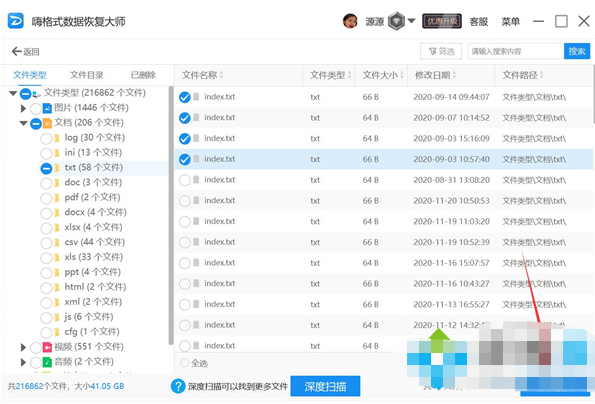This screenshot has width=595, height=404.
Task: Collapse the 文档 tree node
Action: [x=24, y=123]
